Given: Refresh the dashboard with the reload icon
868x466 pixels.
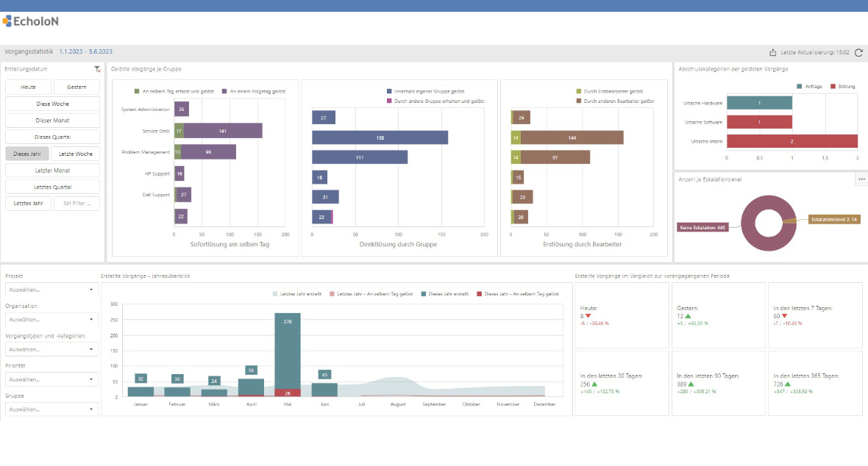Looking at the screenshot, I should pos(858,53).
